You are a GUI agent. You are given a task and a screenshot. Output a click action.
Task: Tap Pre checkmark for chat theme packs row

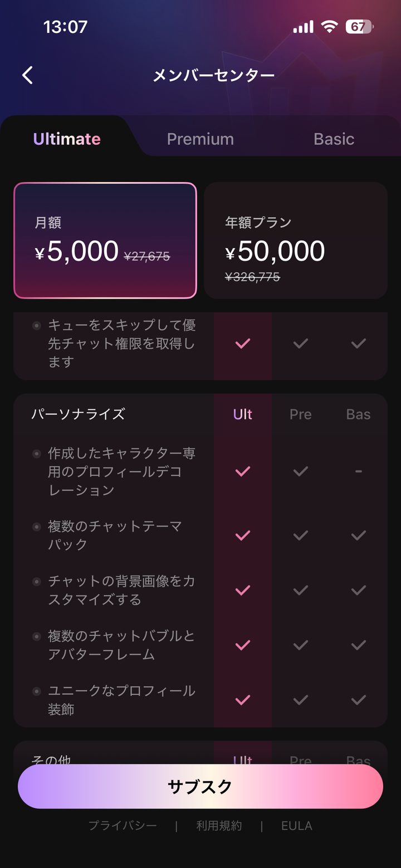click(301, 535)
